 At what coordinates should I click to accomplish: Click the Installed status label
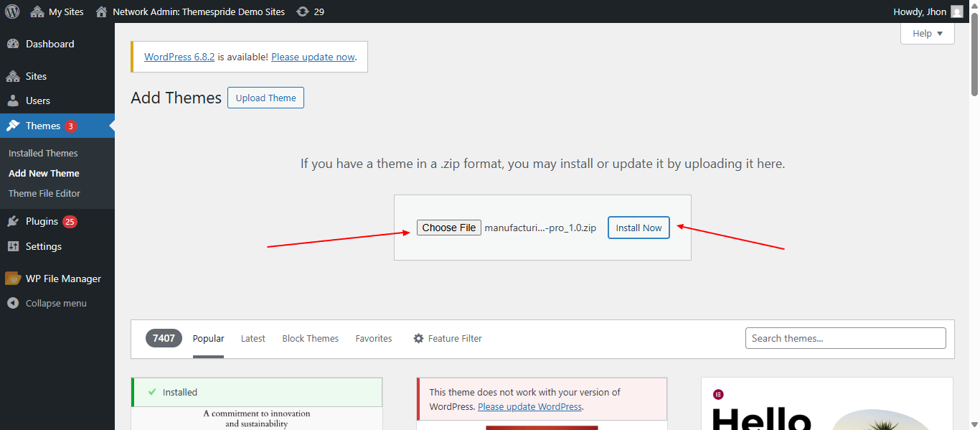click(x=180, y=392)
